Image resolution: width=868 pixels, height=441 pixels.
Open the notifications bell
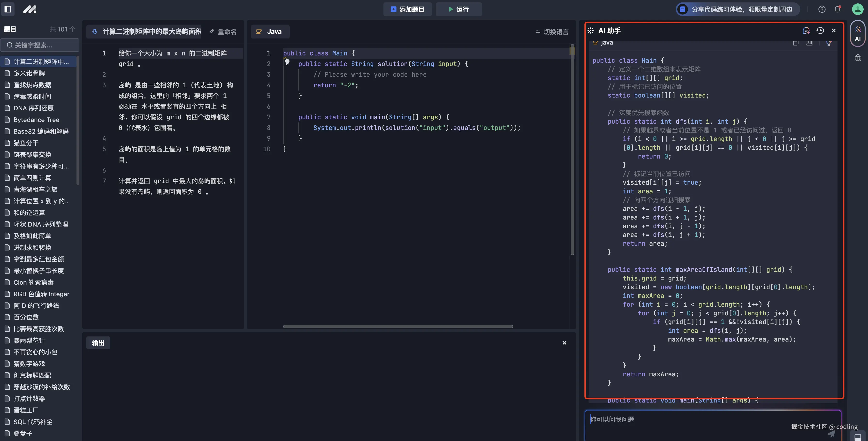[837, 9]
